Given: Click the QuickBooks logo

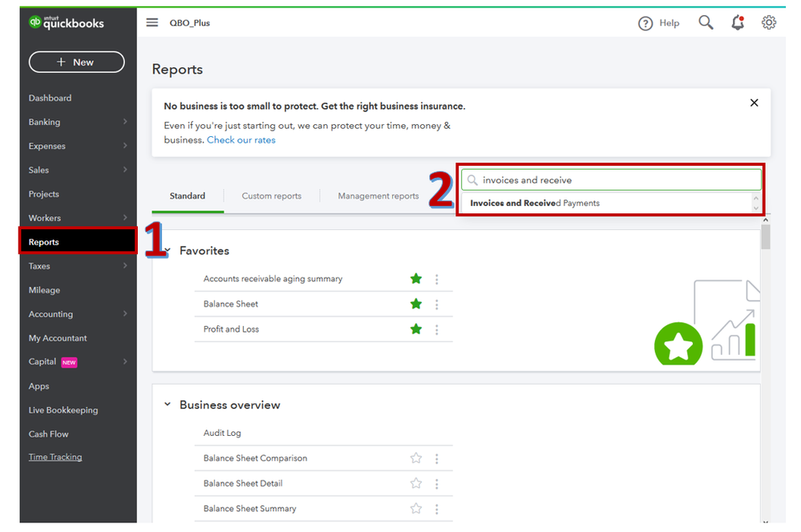Looking at the screenshot, I should [x=66, y=22].
